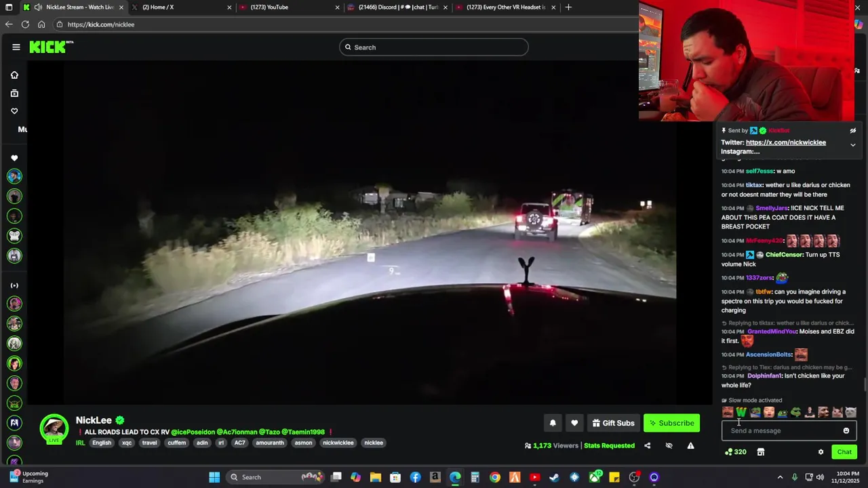This screenshot has height=488, width=868.
Task: Click the Kick logo
Action: tap(51, 47)
